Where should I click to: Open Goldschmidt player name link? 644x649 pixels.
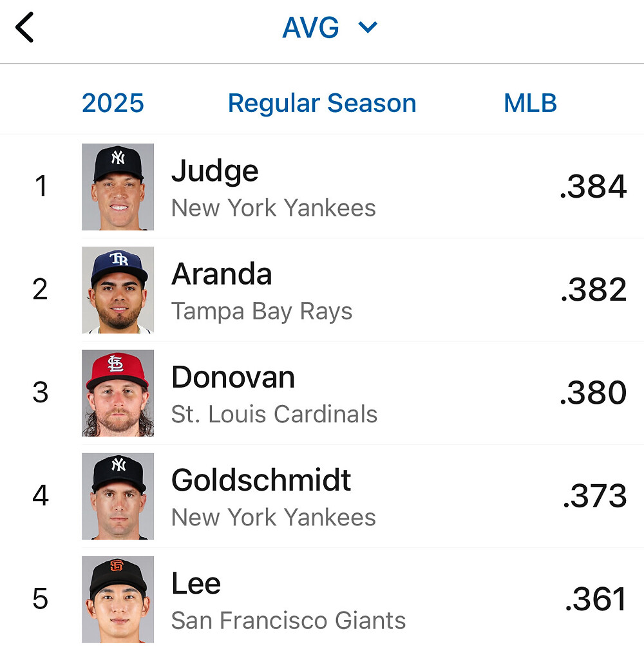click(x=261, y=481)
